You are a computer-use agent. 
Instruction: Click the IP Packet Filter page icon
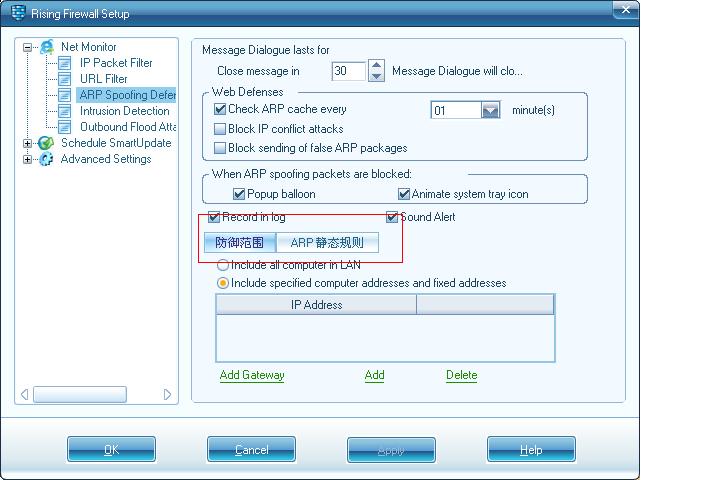click(x=64, y=63)
